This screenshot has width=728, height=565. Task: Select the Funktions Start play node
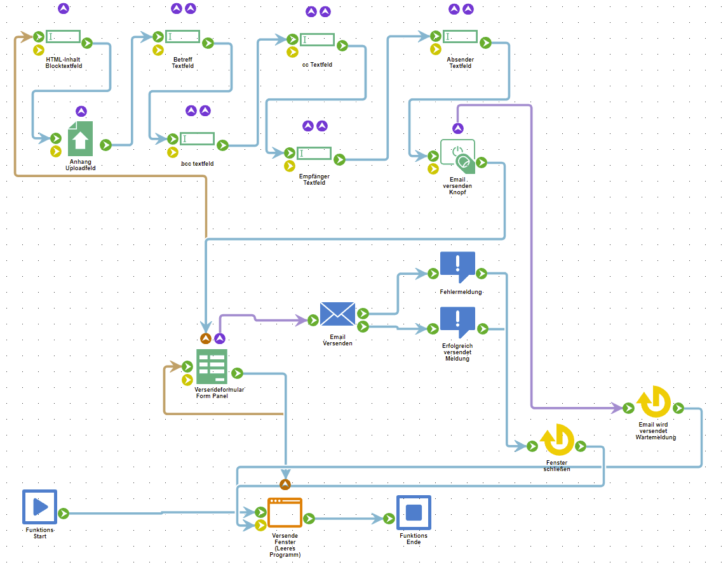(x=39, y=507)
